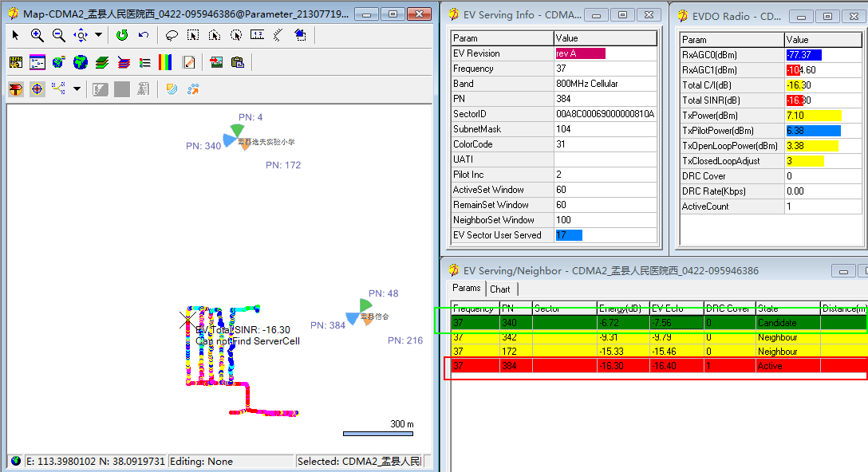868x472 pixels.
Task: Expand dropdown next to branch lines icon
Action: tap(77, 88)
